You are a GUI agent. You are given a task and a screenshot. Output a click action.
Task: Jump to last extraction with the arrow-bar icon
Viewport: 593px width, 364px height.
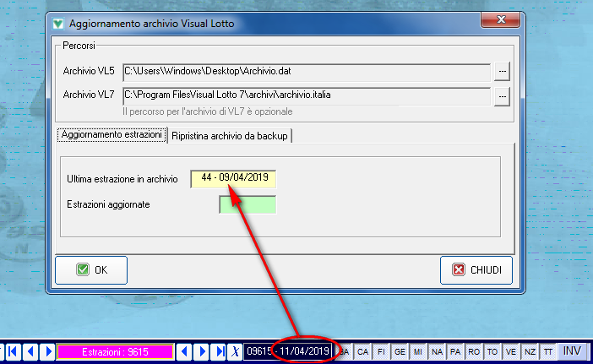click(220, 352)
